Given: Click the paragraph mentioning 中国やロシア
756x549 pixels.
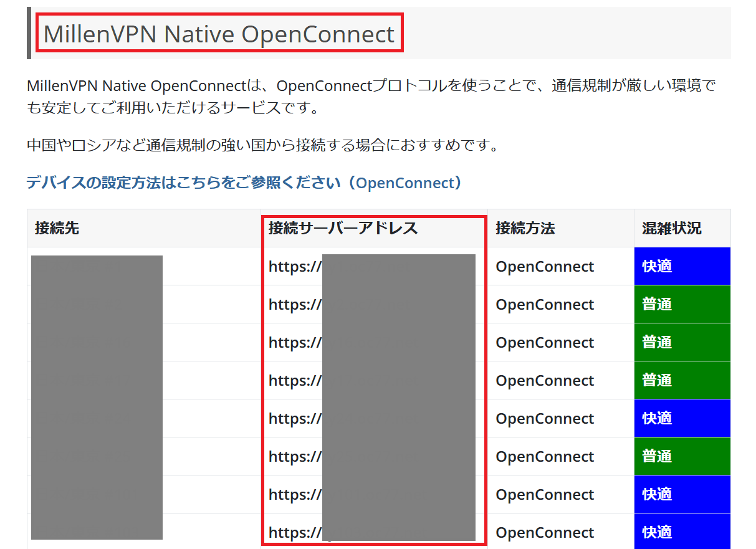Looking at the screenshot, I should pos(262,146).
